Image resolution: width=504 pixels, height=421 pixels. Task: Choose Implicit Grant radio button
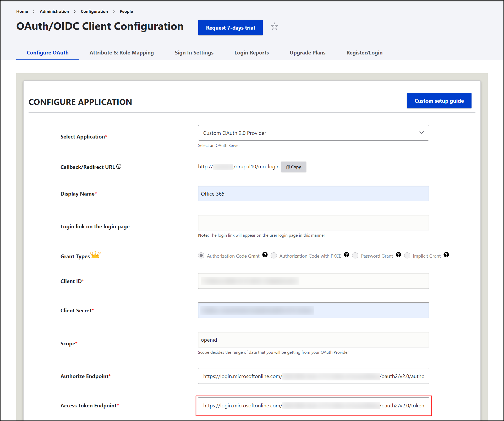pos(407,256)
